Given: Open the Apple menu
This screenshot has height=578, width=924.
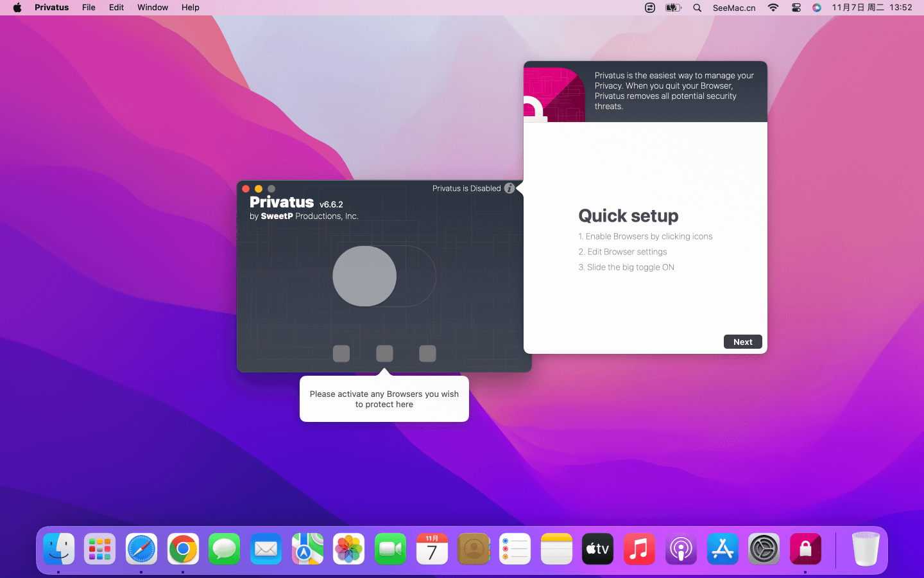Looking at the screenshot, I should [x=17, y=8].
